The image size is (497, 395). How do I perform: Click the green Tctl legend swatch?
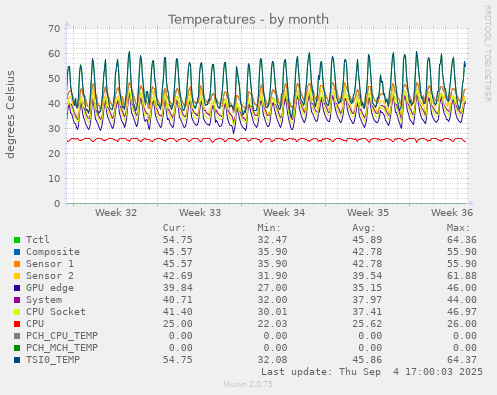17,240
